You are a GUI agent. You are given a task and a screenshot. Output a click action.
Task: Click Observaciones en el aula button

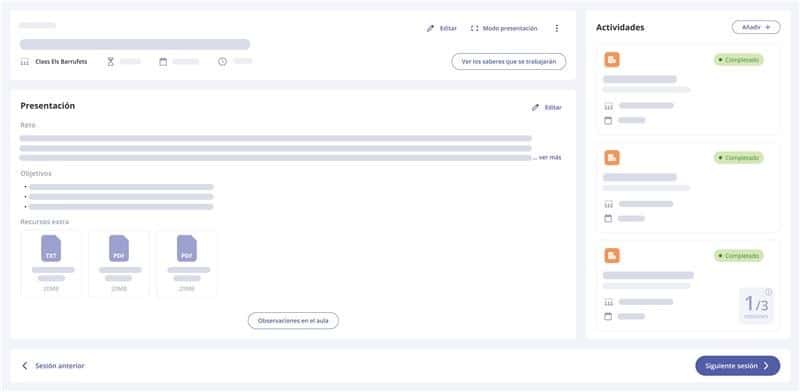click(293, 321)
